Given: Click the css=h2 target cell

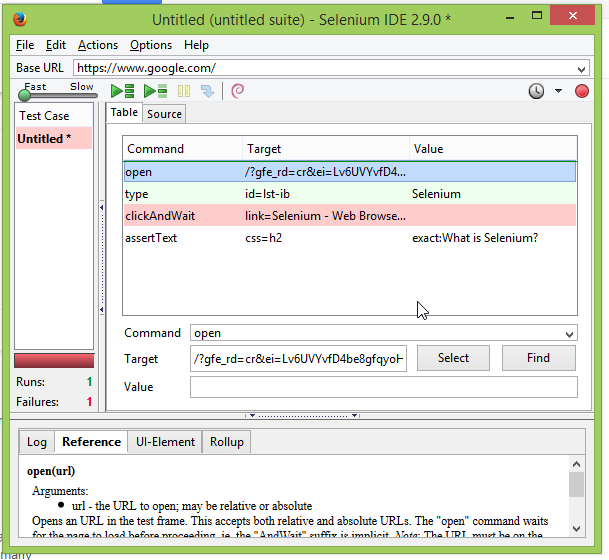Looking at the screenshot, I should 263,238.
